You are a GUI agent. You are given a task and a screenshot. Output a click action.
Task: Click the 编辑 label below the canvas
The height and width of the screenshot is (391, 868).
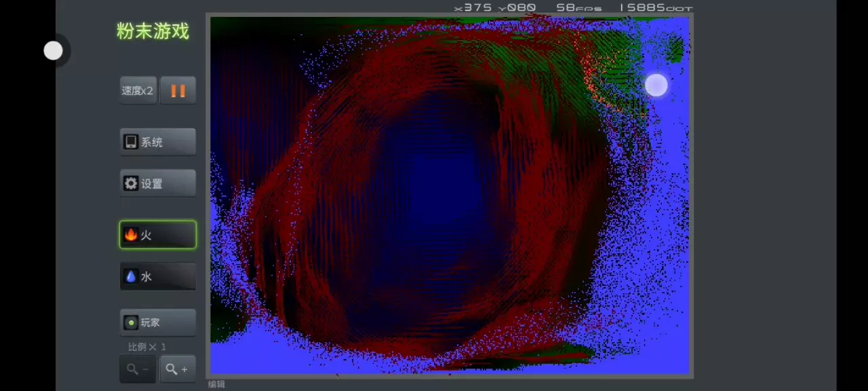tap(216, 384)
